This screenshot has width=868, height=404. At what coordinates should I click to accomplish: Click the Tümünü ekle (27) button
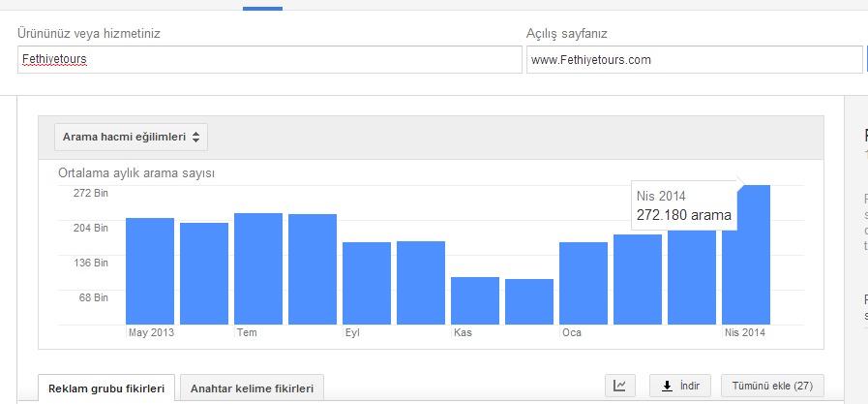pyautogui.click(x=772, y=386)
